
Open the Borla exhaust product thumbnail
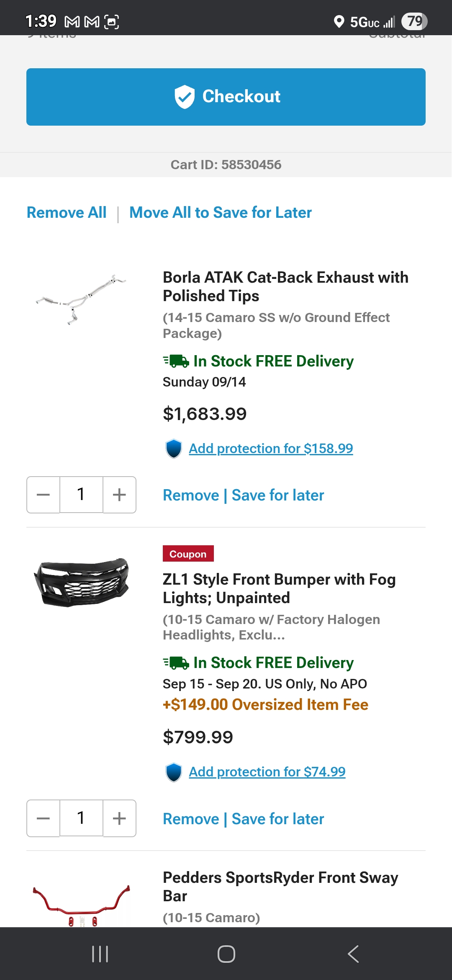coord(81,299)
